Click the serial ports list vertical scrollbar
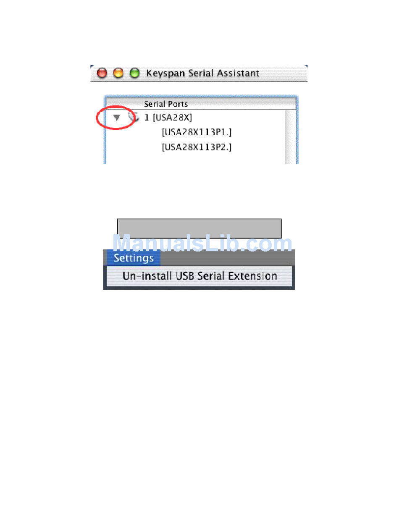 click(x=291, y=137)
